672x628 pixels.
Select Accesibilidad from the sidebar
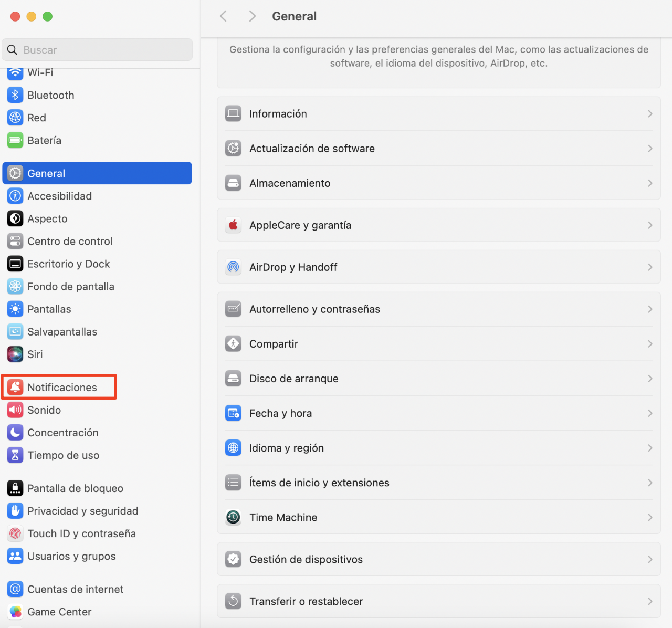(x=59, y=196)
